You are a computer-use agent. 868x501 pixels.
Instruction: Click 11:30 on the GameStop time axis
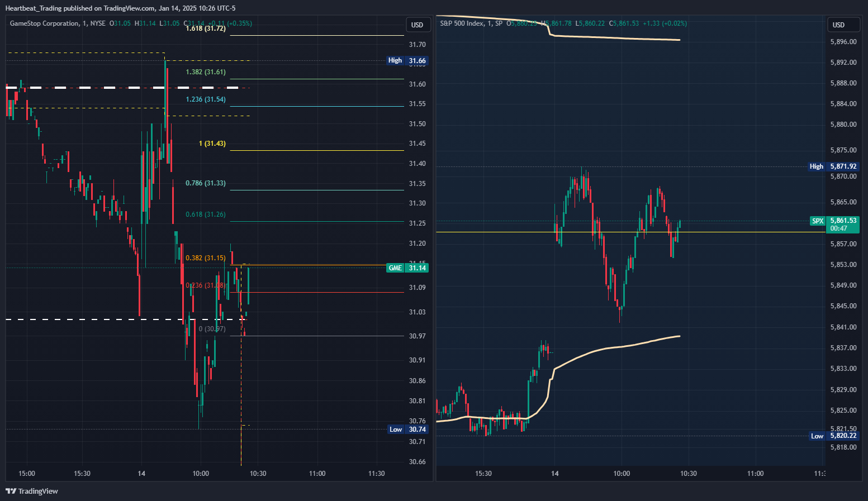click(x=377, y=474)
